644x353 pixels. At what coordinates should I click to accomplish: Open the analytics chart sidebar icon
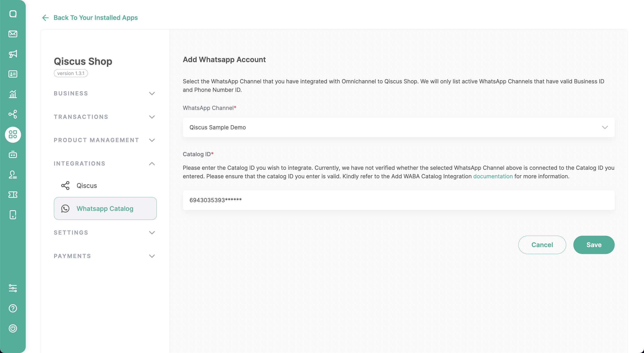[x=13, y=94]
